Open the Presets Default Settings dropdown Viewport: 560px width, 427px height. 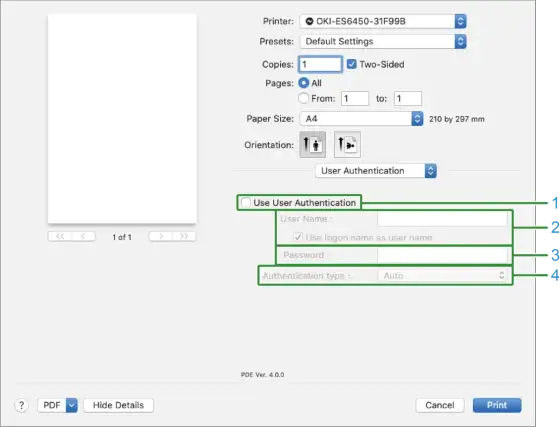(x=383, y=41)
